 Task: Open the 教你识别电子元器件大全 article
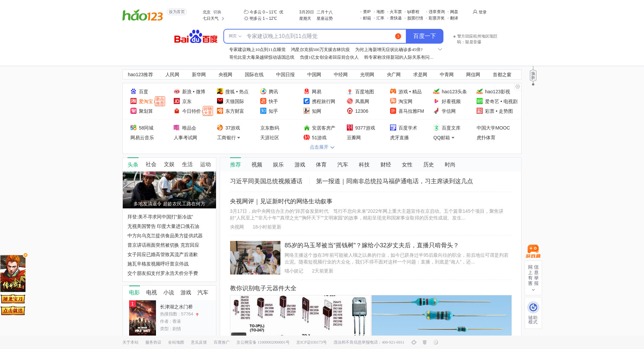point(263,288)
